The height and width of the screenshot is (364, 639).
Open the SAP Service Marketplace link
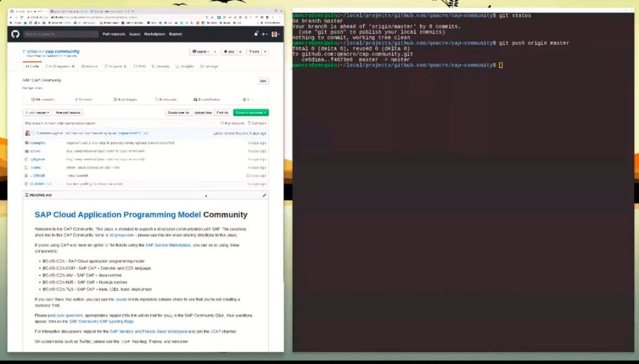pos(168,245)
